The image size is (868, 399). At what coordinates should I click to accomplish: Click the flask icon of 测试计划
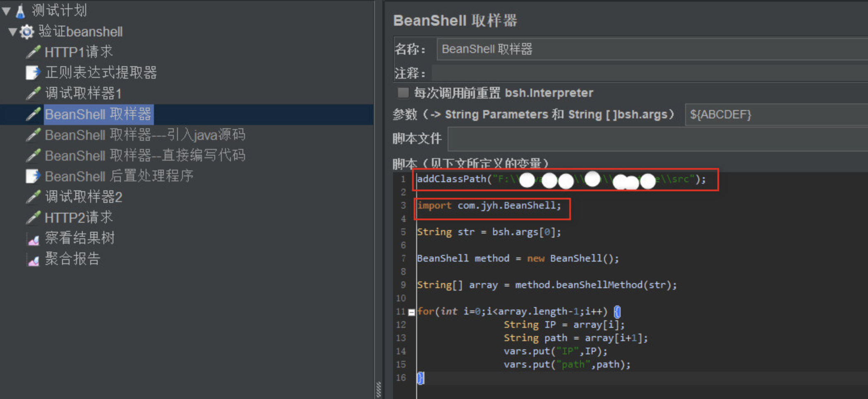point(20,11)
